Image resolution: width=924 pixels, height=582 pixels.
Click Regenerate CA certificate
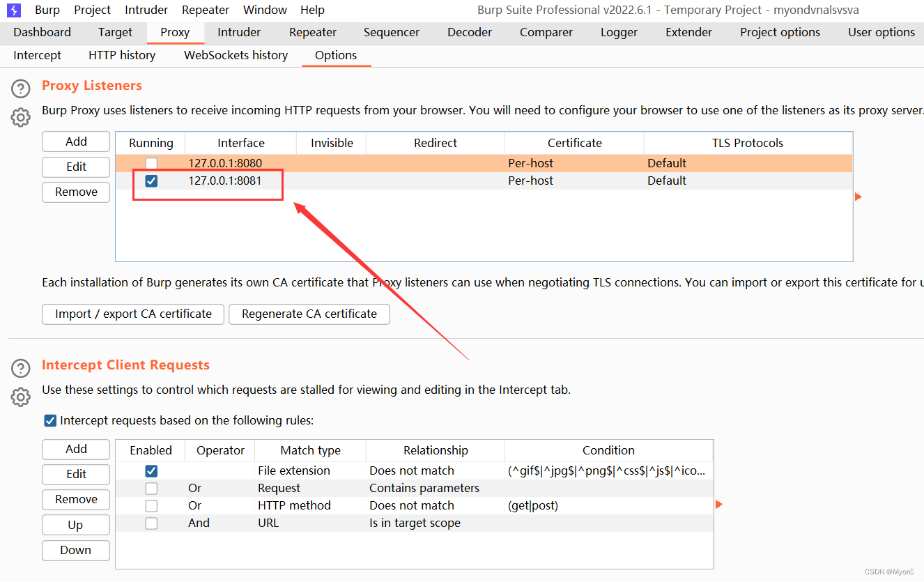click(309, 314)
